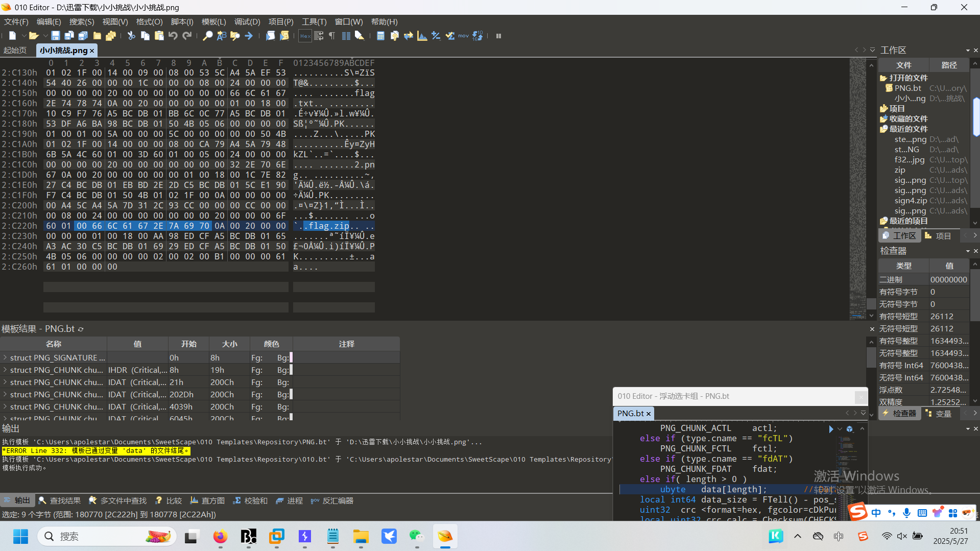Click the Save As toolbar icon
Screen dimensions: 980x551
69,36
